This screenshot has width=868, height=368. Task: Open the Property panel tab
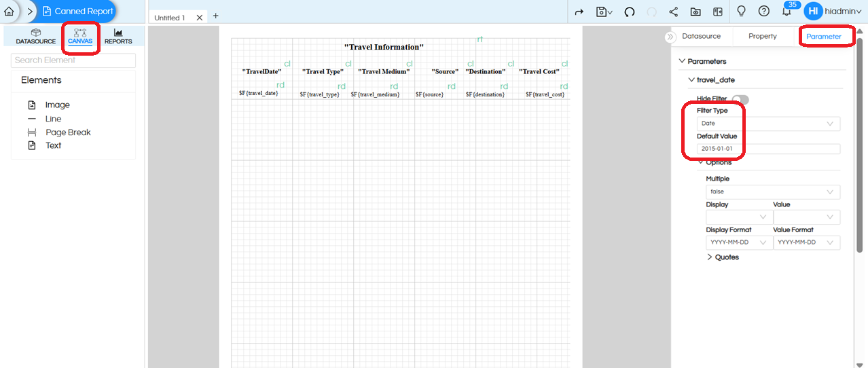tap(762, 36)
